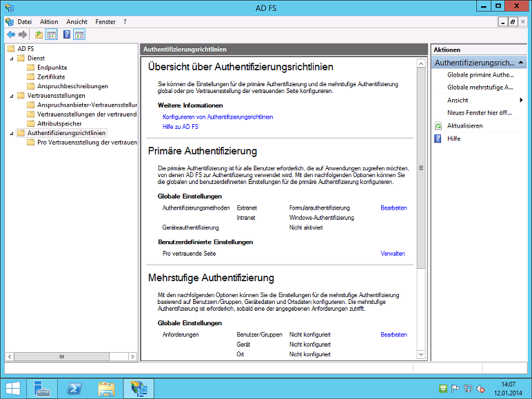Image resolution: width=532 pixels, height=399 pixels.
Task: Click Verwalten for Pro vertrauende Seite
Action: click(x=393, y=254)
